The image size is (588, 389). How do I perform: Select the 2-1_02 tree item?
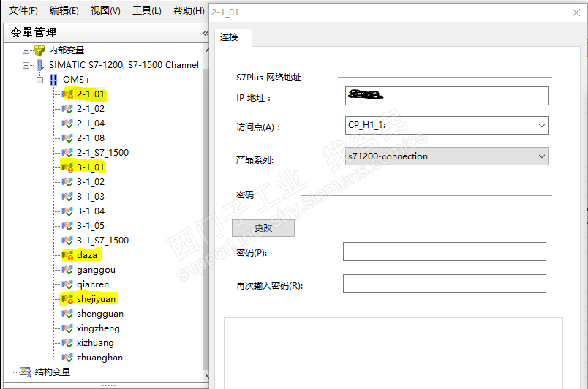[x=91, y=109]
